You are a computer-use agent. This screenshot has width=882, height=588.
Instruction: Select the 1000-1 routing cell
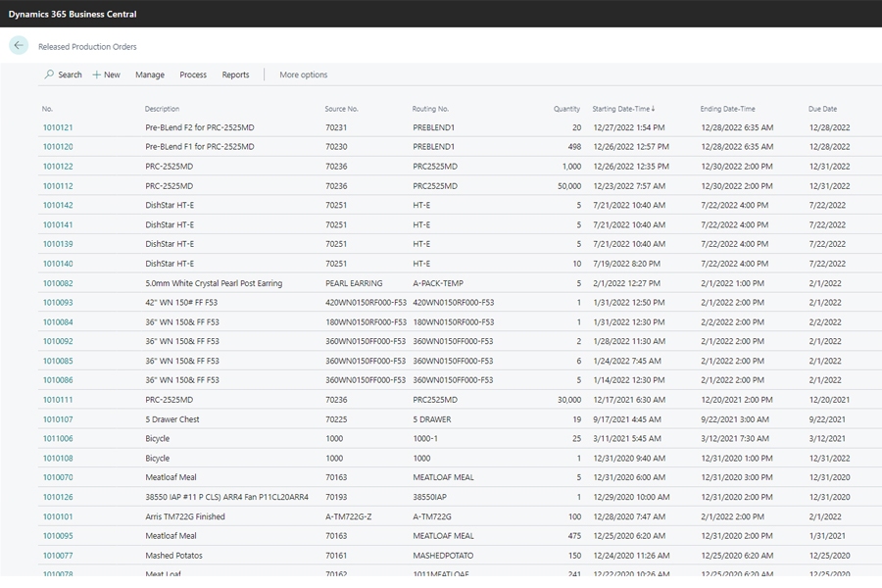(425, 439)
